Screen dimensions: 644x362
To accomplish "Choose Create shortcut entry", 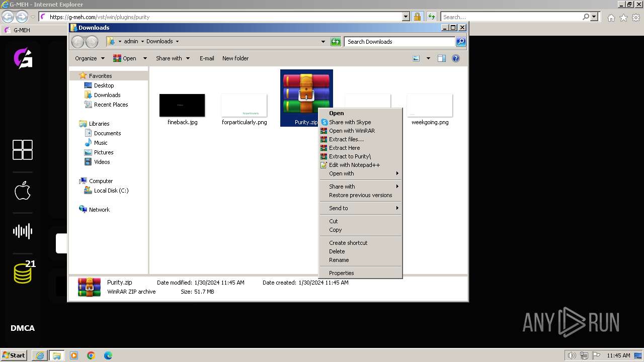I will (x=361, y=243).
